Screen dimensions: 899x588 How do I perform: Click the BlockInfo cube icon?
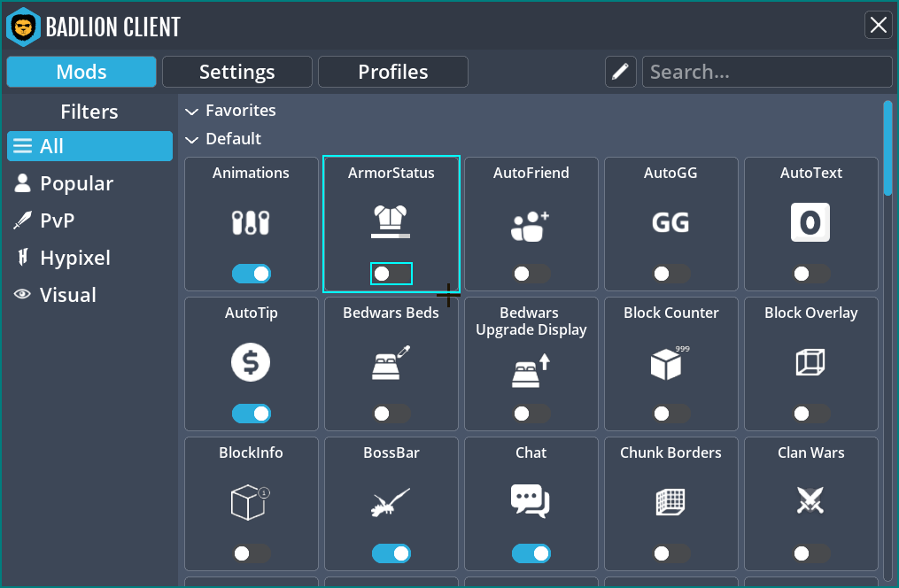[250, 502]
